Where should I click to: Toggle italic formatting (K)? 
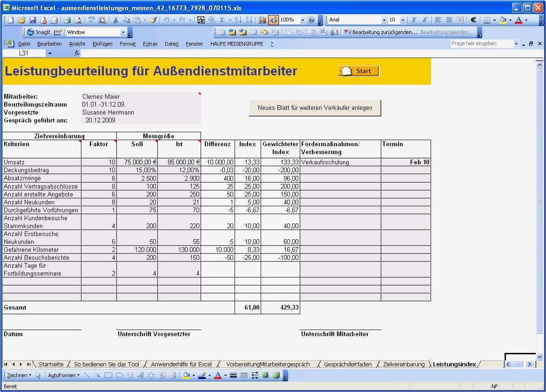(425, 20)
